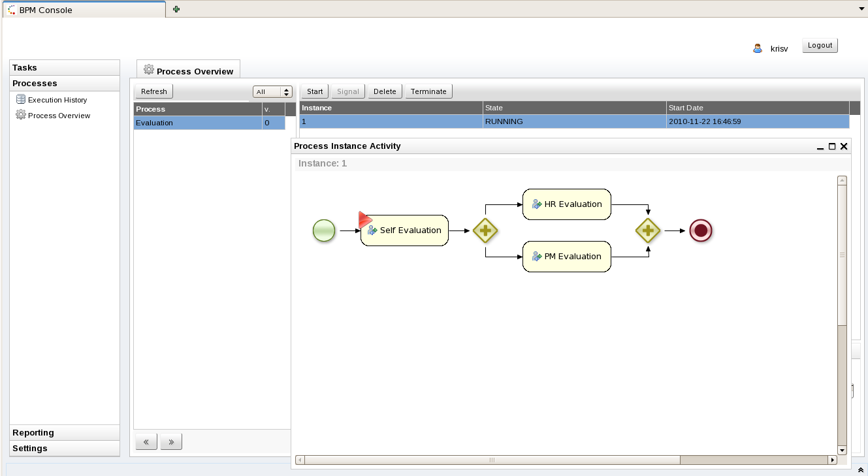The height and width of the screenshot is (476, 868).
Task: Select the HR Evaluation task node
Action: click(x=566, y=204)
